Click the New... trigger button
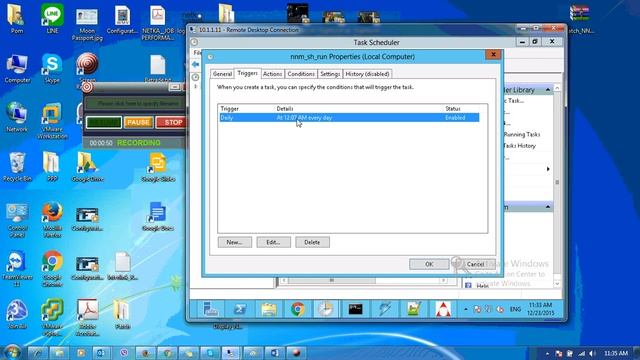This screenshot has height=360, width=640. 235,242
